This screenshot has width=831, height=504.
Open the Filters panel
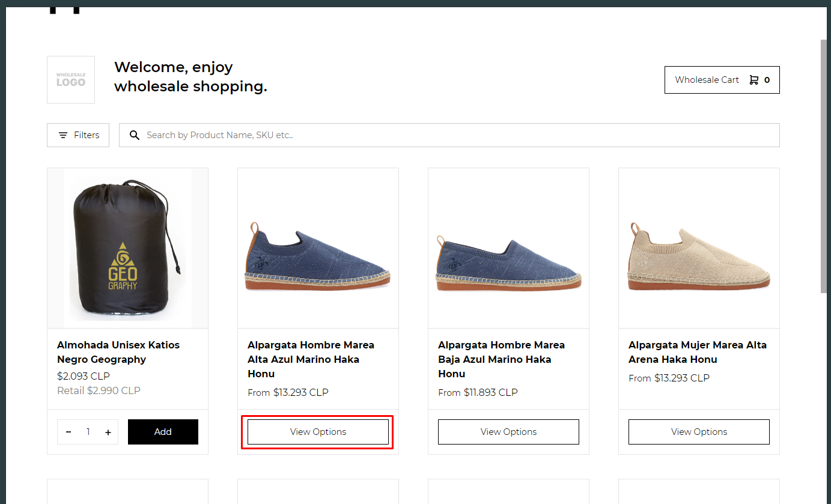point(78,135)
